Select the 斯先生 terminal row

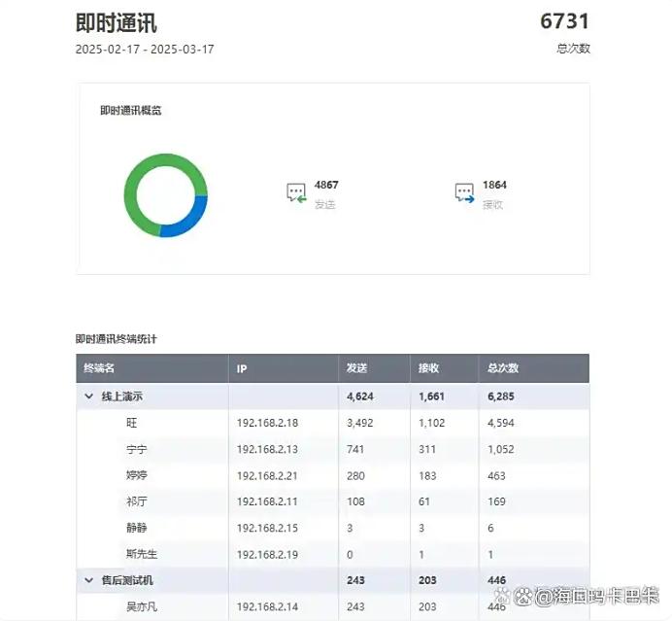140,553
